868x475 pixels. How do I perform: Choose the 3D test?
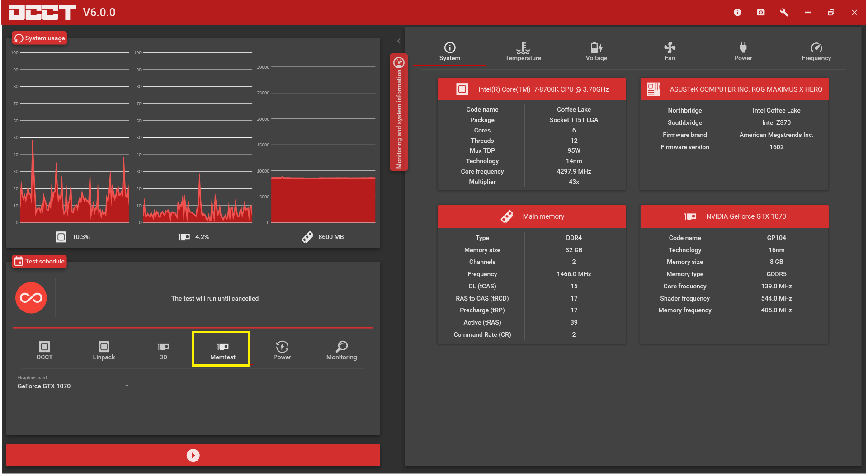point(163,350)
